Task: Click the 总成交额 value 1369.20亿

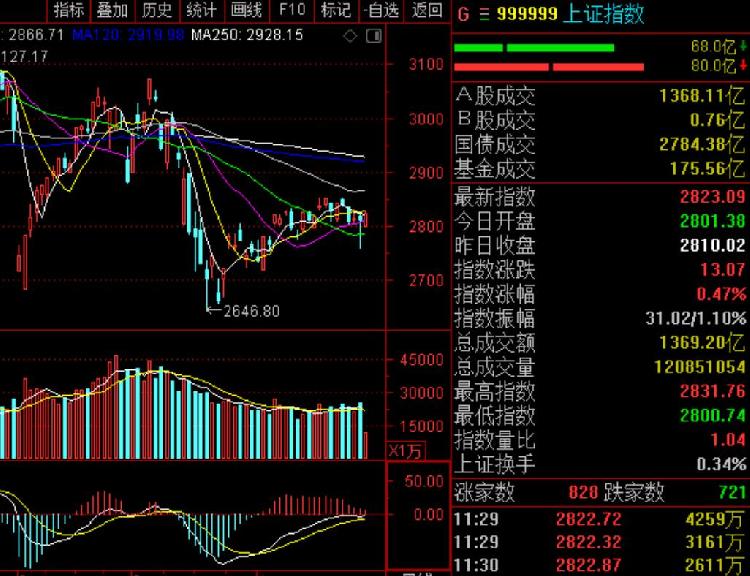Action: 702,343
